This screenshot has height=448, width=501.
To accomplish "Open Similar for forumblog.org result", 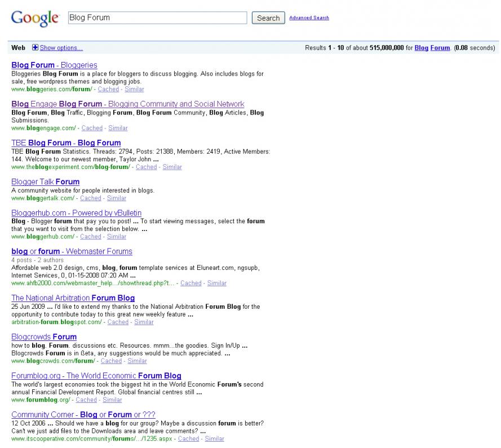I will pos(112,400).
